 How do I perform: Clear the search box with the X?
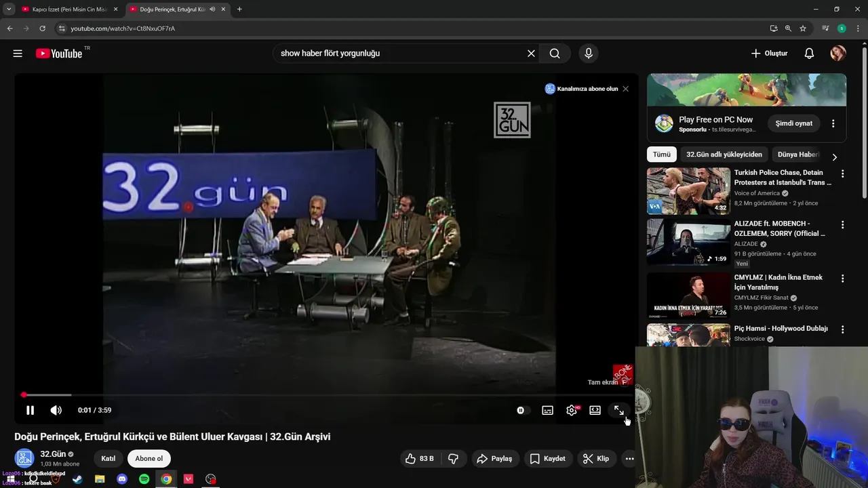point(531,54)
